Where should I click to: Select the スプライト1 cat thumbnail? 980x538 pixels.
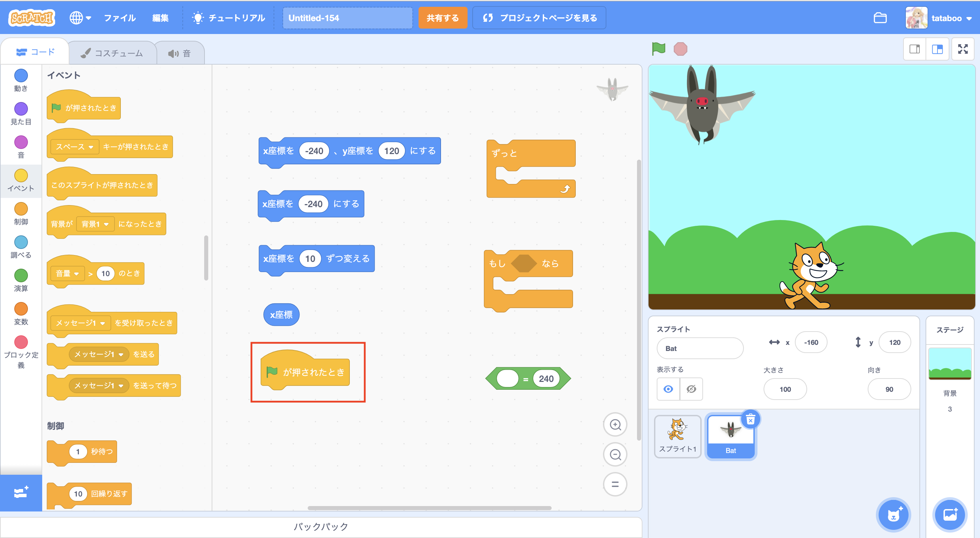click(x=677, y=436)
